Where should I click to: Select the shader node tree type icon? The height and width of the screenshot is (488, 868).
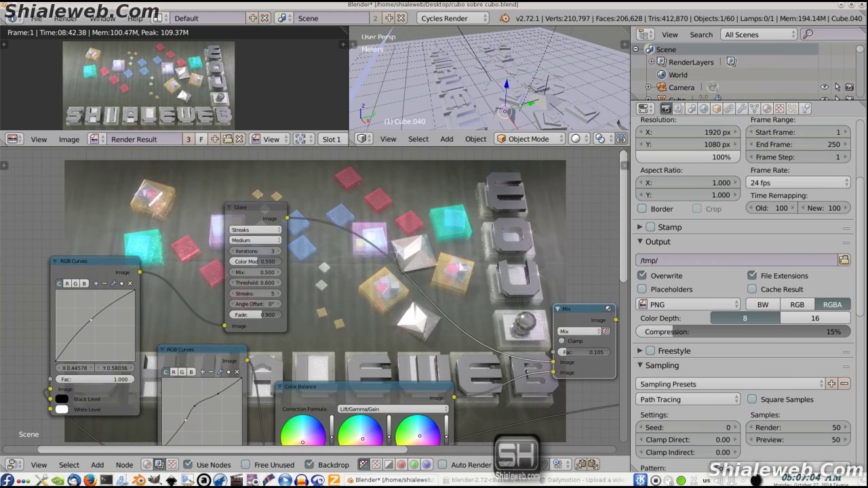click(x=146, y=464)
